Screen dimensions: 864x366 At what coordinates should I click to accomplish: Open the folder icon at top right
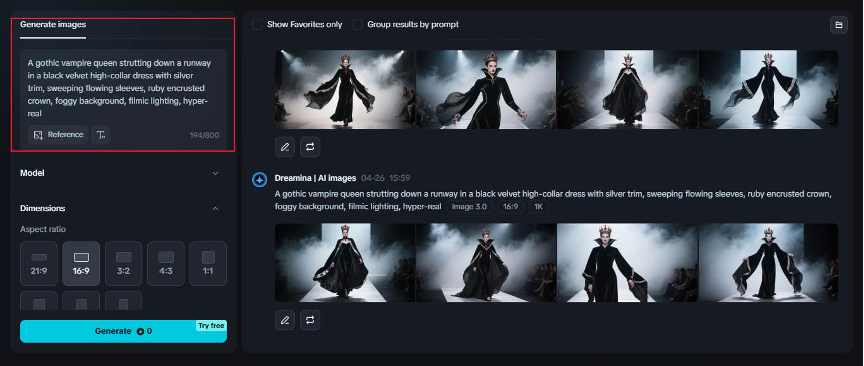[839, 25]
